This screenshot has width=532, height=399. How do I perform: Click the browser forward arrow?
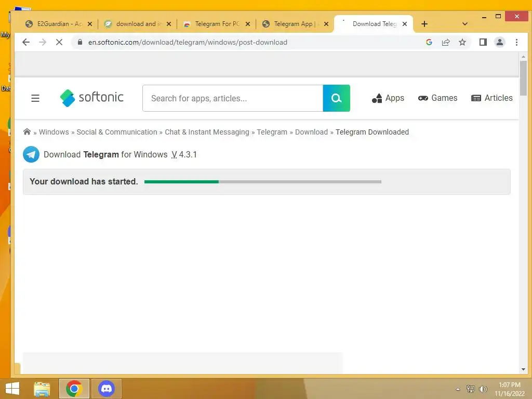[43, 42]
